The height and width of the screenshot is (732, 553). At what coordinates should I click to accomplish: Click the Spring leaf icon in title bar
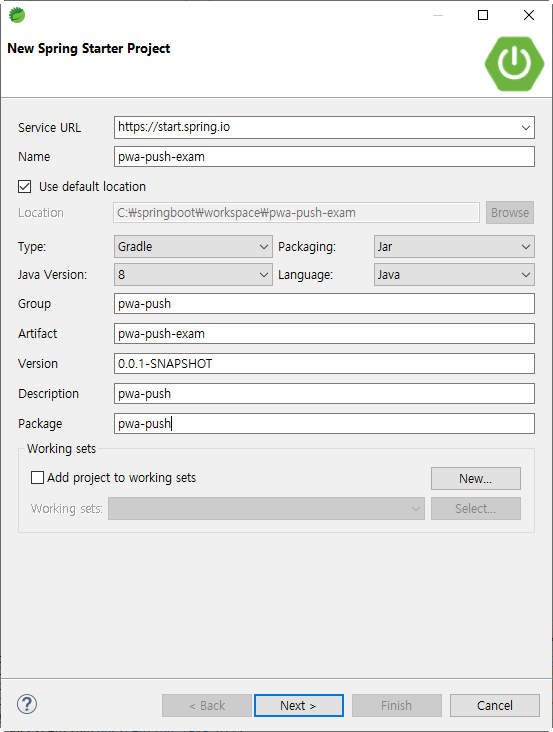click(17, 15)
